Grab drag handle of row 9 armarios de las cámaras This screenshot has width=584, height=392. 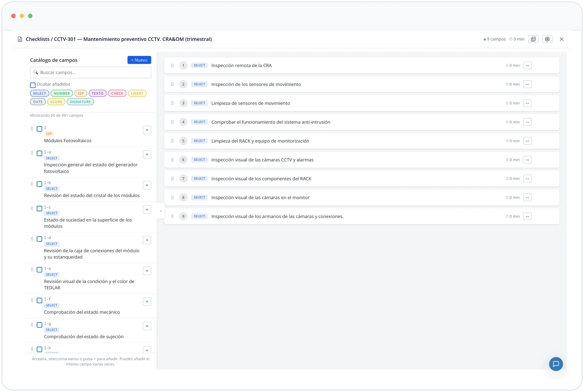coord(172,216)
